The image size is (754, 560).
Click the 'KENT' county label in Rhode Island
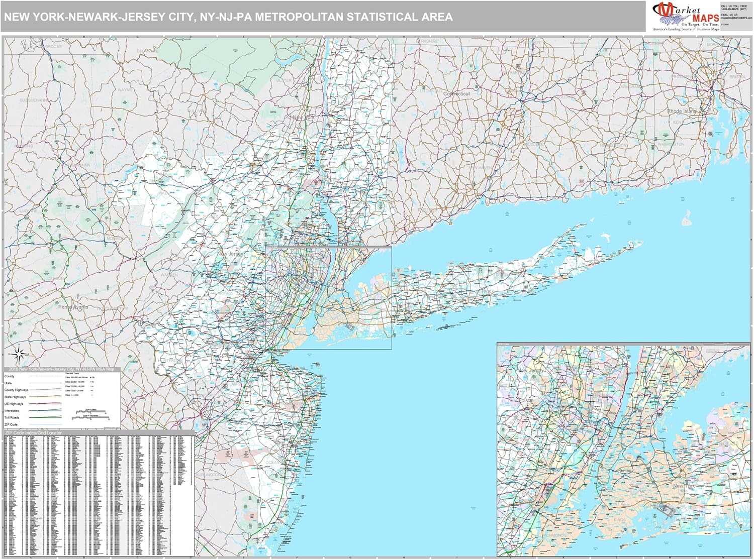click(x=678, y=123)
